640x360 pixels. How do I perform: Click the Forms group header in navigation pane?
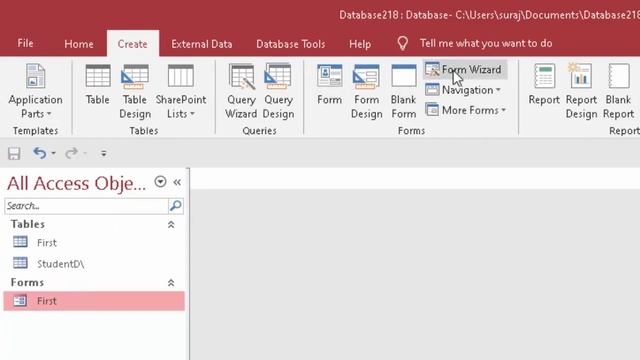[27, 282]
